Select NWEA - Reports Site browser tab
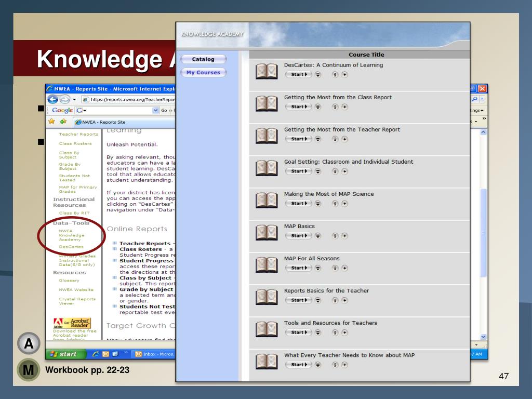 (124, 122)
